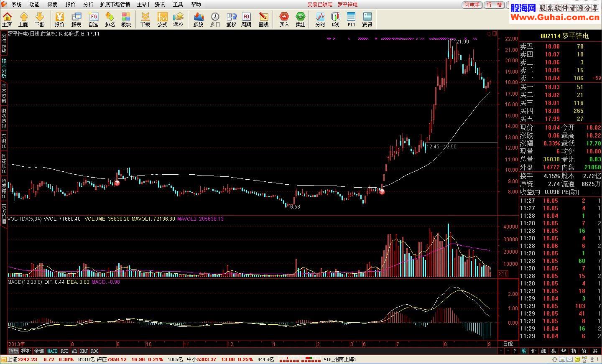Switch indicator to MACD
602x364 pixels.
point(52,351)
